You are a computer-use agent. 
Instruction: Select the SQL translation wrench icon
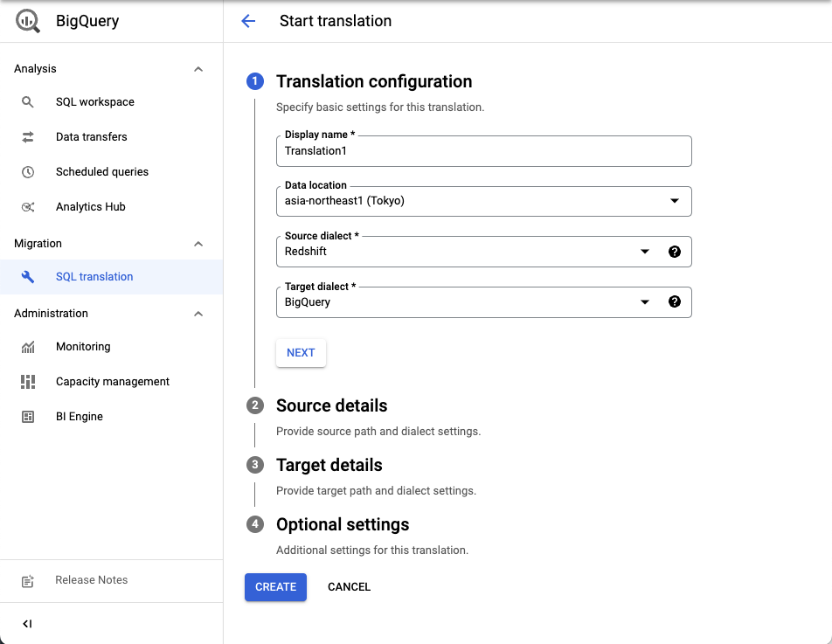point(27,276)
